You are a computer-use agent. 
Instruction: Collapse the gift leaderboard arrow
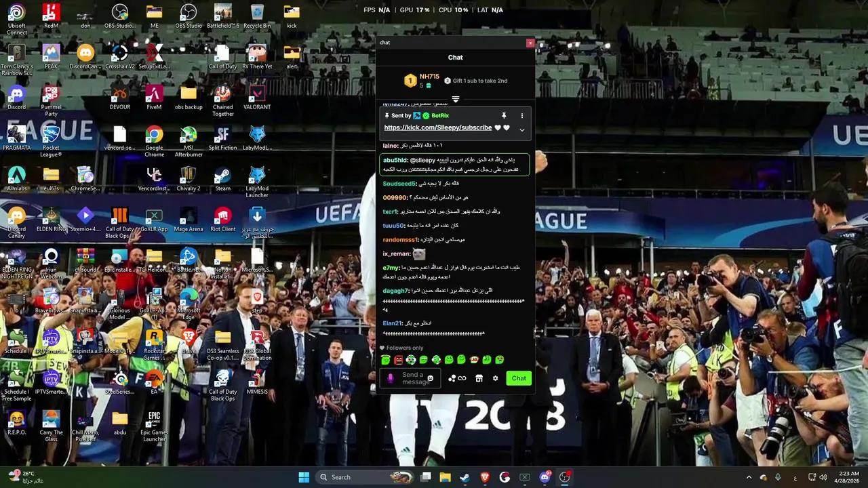pyautogui.click(x=456, y=100)
